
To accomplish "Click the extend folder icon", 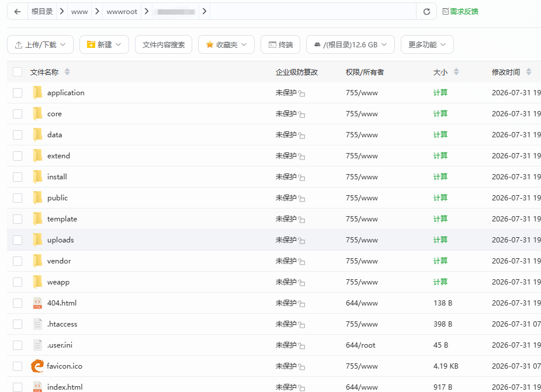I will point(37,155).
